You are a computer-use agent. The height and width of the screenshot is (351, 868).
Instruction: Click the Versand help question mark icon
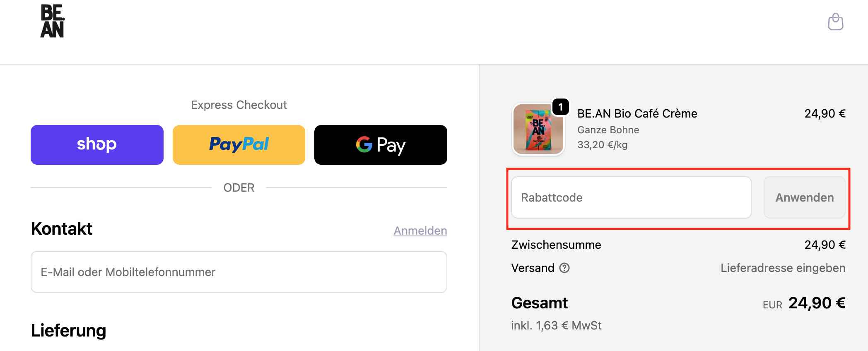(564, 268)
